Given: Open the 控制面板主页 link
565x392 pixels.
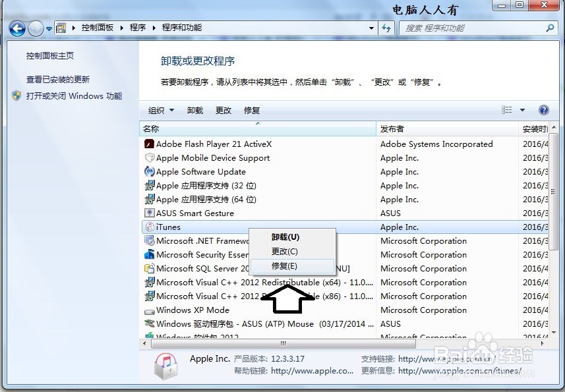Looking at the screenshot, I should (x=49, y=56).
